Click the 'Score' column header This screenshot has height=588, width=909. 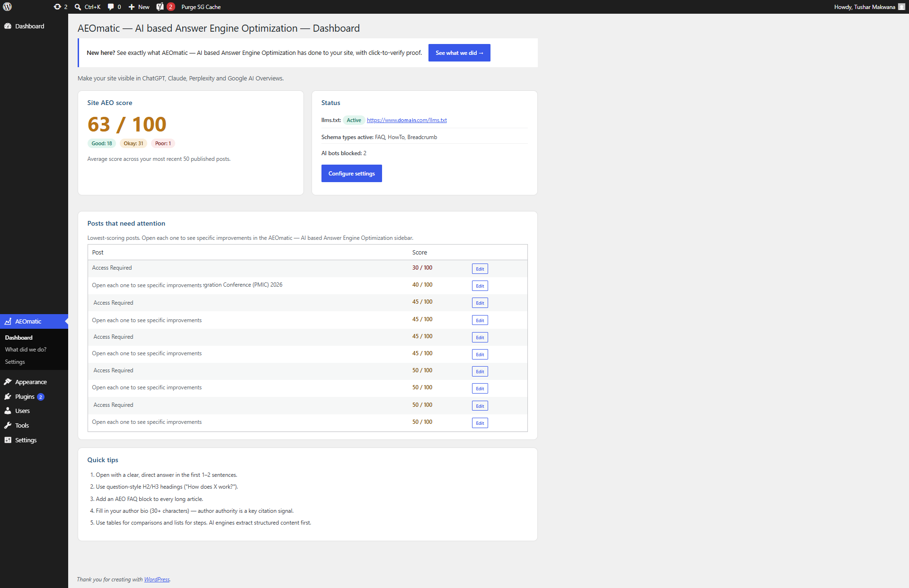coord(419,253)
